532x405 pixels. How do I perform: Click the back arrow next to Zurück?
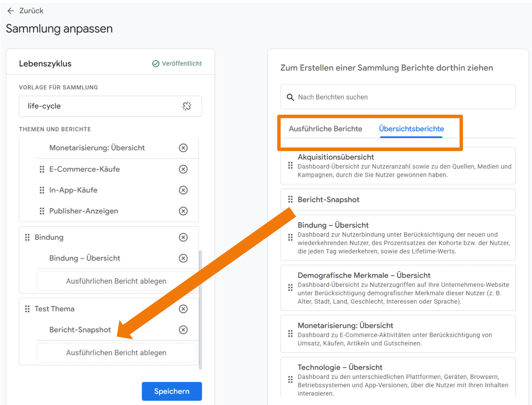point(11,11)
